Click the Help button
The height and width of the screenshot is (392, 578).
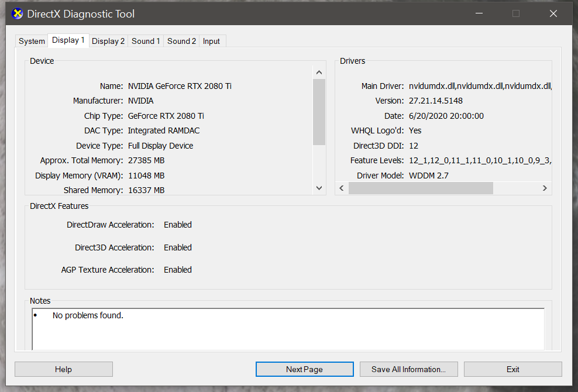point(63,369)
